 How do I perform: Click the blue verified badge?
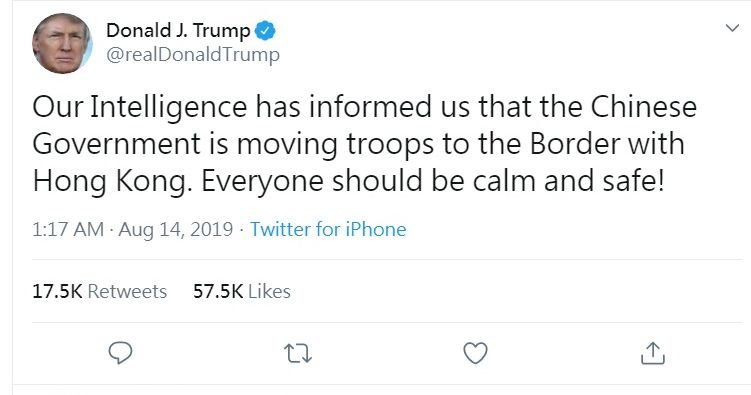265,31
